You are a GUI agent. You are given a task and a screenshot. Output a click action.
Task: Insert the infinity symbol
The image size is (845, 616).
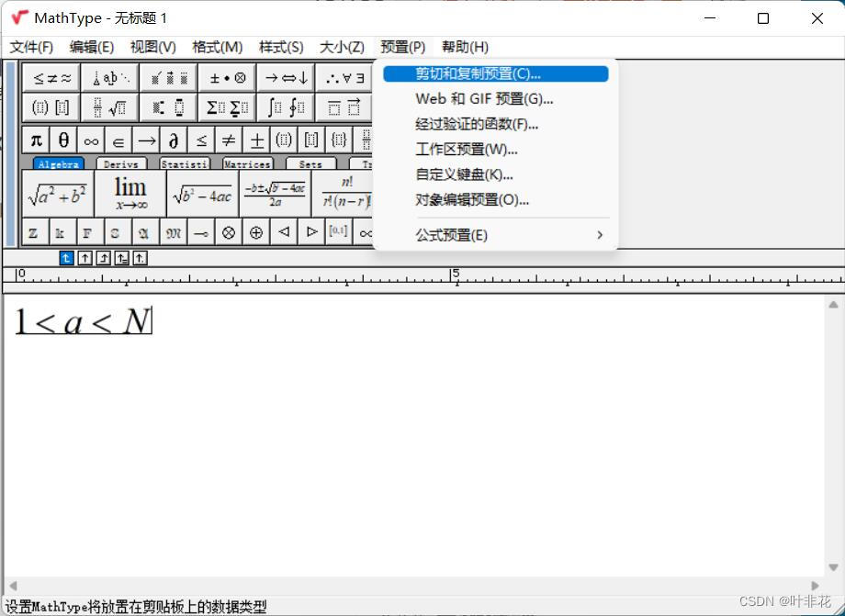91,140
